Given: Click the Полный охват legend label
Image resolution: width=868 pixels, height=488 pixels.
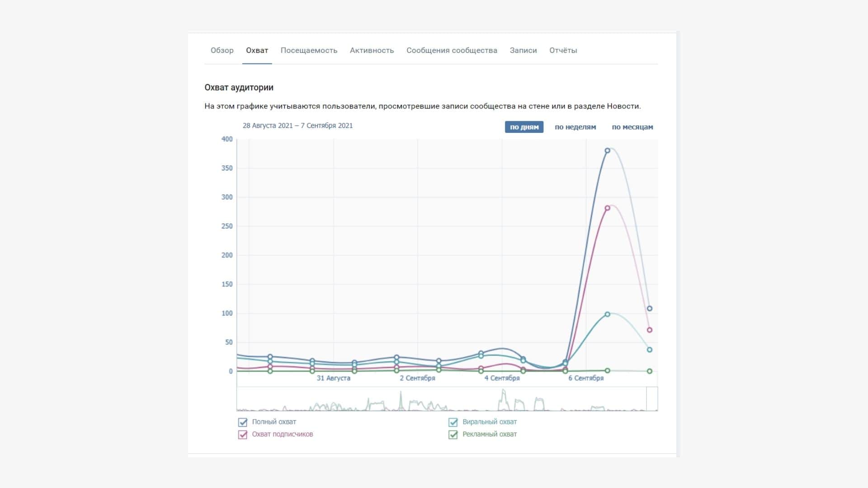Looking at the screenshot, I should click(274, 422).
